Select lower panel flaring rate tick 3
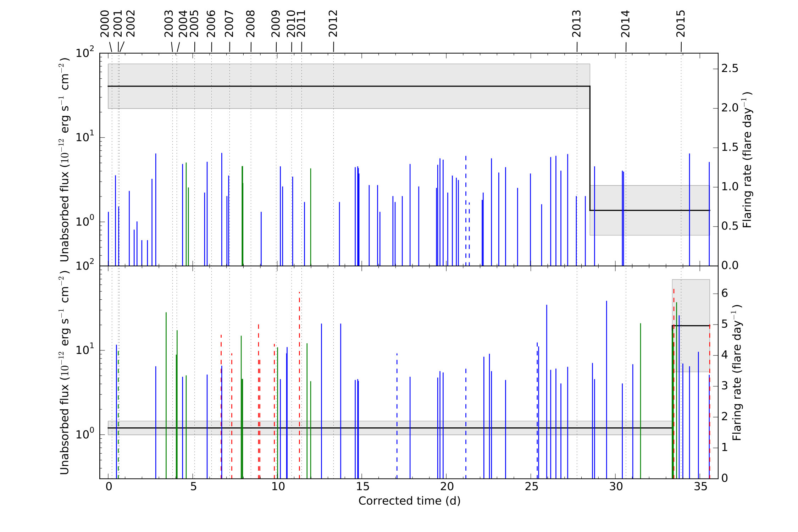Image resolution: width=798 pixels, height=532 pixels. [725, 386]
